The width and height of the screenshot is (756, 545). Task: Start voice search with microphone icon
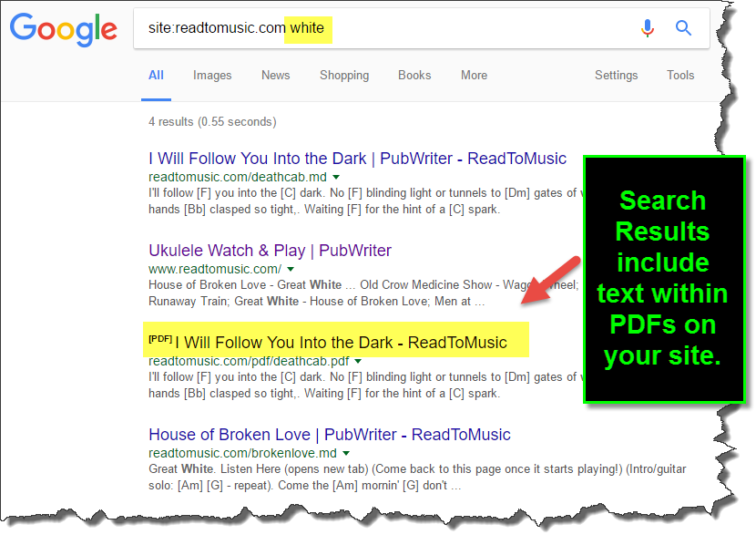(x=648, y=28)
